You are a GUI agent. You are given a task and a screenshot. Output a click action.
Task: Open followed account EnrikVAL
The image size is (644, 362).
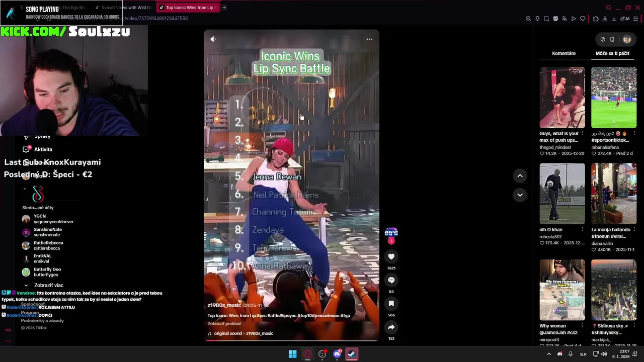(37, 258)
